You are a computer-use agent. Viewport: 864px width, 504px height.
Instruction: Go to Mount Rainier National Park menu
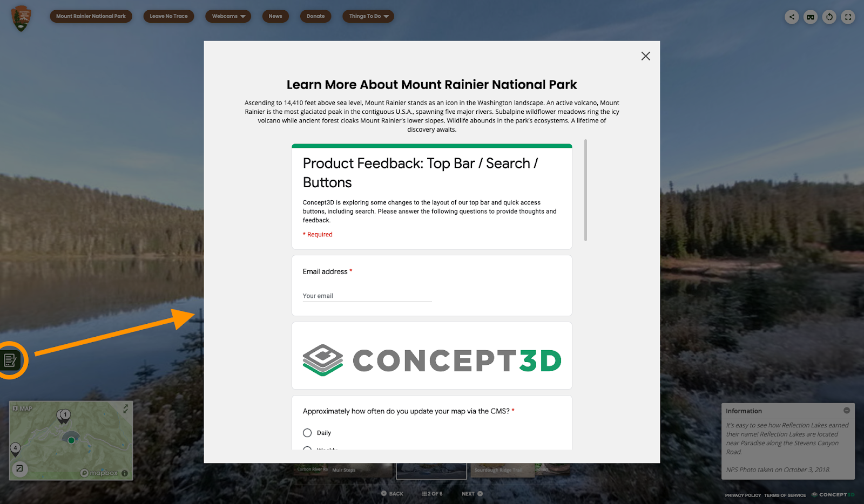point(91,16)
